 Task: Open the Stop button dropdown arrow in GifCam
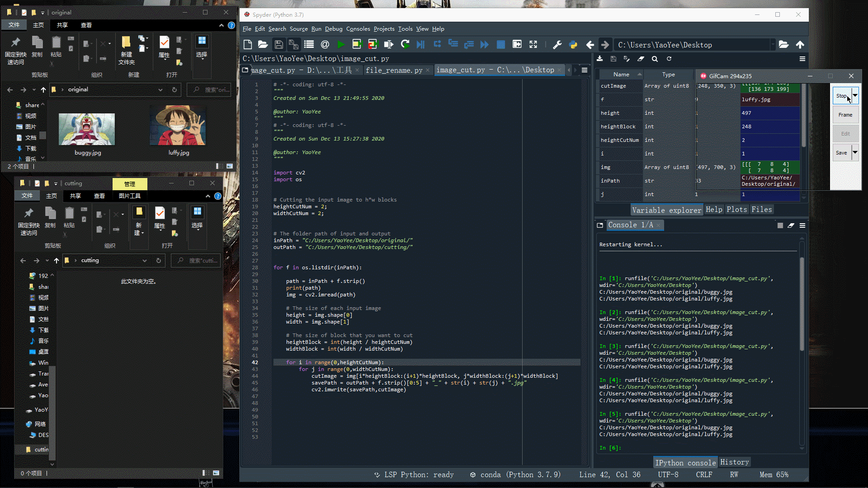[x=855, y=95]
